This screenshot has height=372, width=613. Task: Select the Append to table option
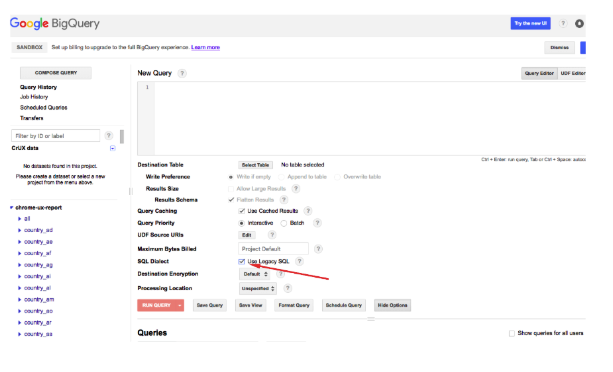click(281, 177)
